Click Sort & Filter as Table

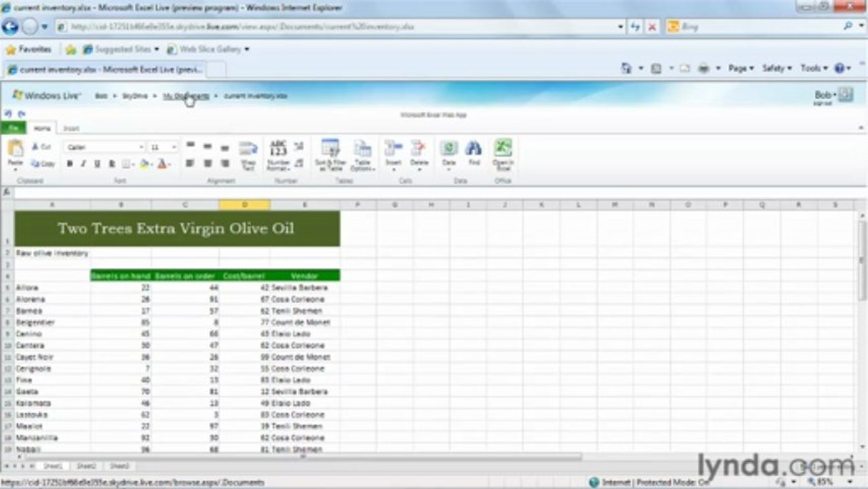tap(331, 156)
